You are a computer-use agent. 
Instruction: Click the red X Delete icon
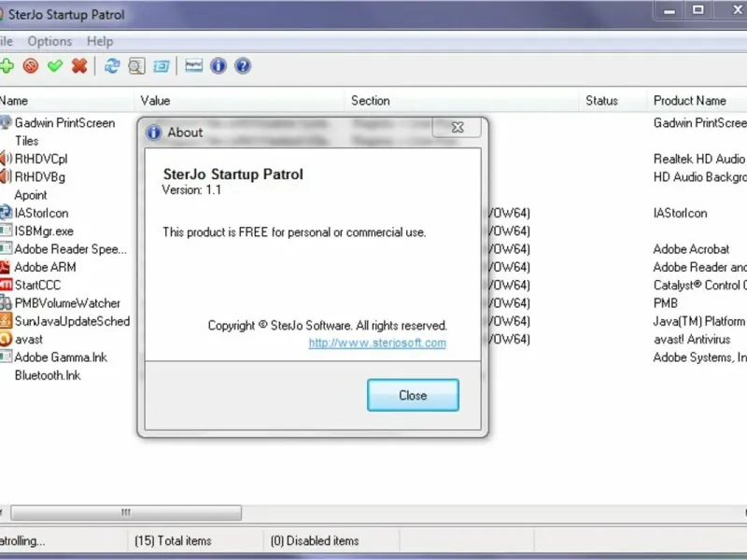pyautogui.click(x=79, y=65)
